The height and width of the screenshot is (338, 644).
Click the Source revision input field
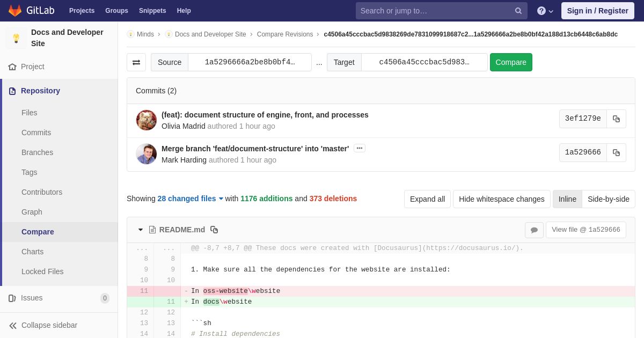[x=250, y=62]
